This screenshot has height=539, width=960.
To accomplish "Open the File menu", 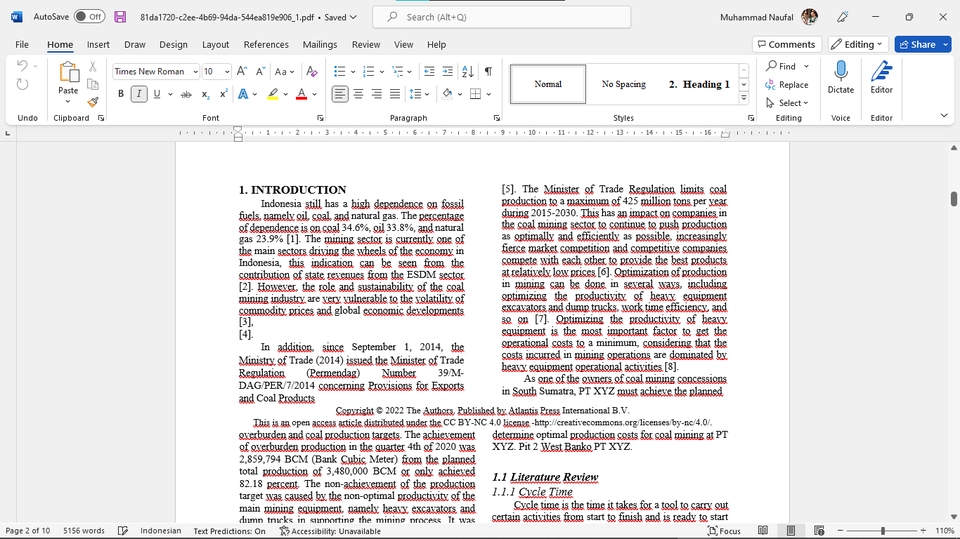I will 22,44.
